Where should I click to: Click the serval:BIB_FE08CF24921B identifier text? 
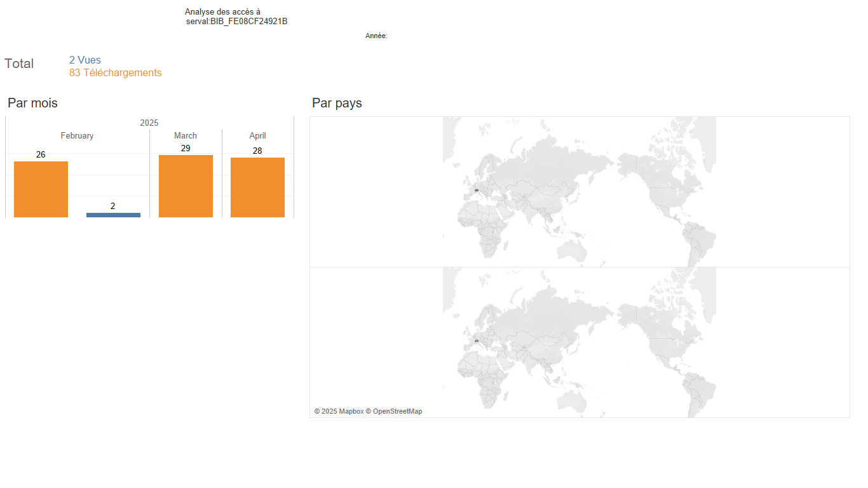[x=237, y=22]
